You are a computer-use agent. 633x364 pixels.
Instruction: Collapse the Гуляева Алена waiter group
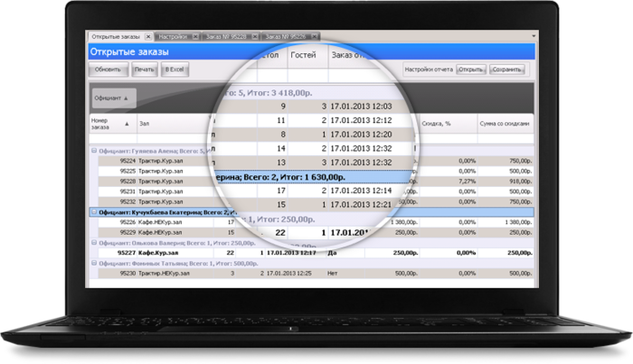[93, 151]
